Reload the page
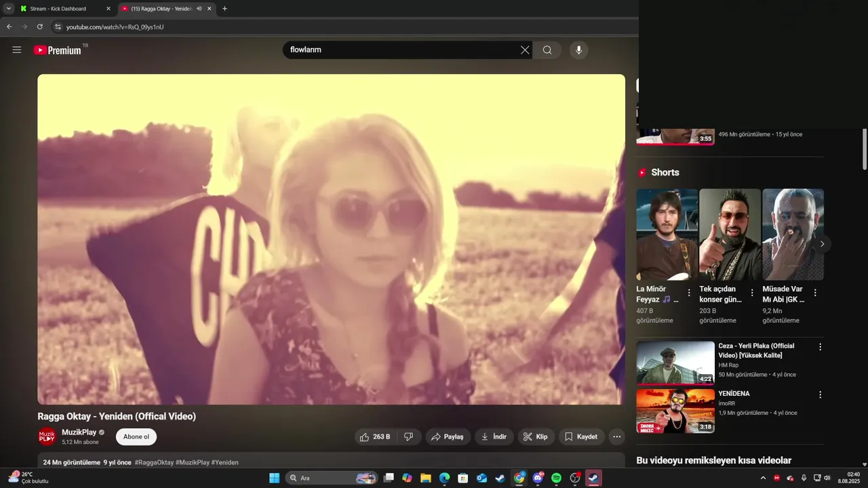 (x=40, y=26)
